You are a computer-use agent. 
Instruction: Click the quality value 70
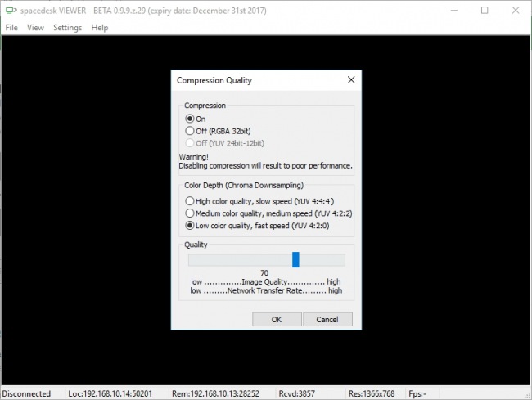264,273
